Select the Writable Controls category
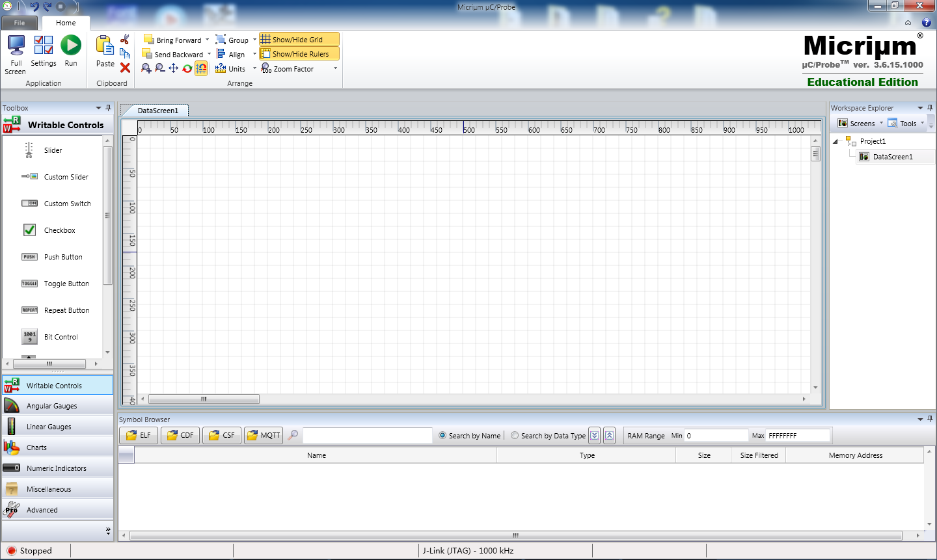Image resolution: width=937 pixels, height=560 pixels. tap(57, 385)
